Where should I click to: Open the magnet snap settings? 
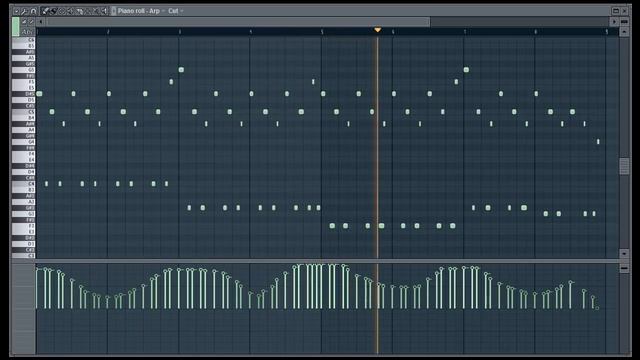(x=33, y=11)
